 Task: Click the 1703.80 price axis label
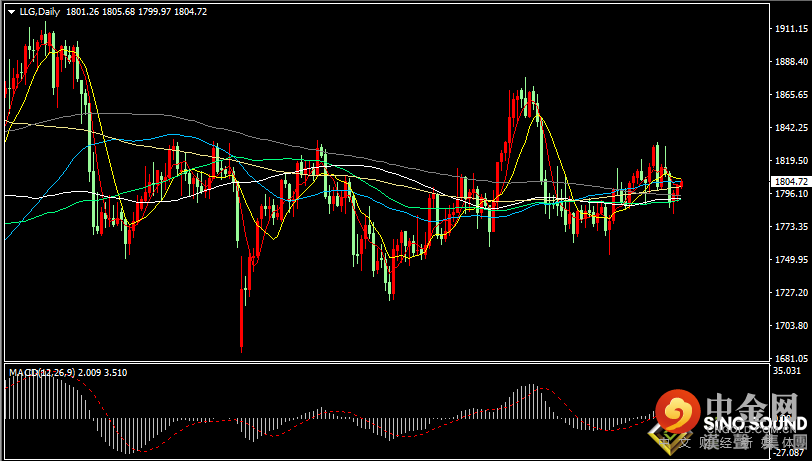click(x=791, y=326)
